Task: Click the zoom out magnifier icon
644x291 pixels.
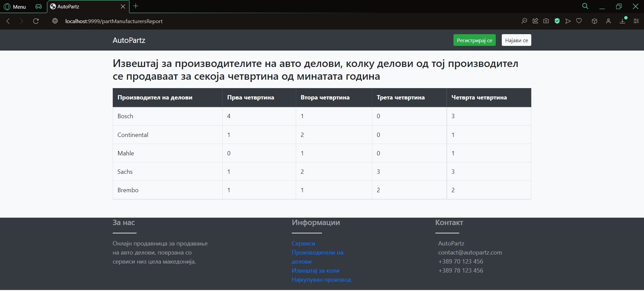Action: (524, 21)
